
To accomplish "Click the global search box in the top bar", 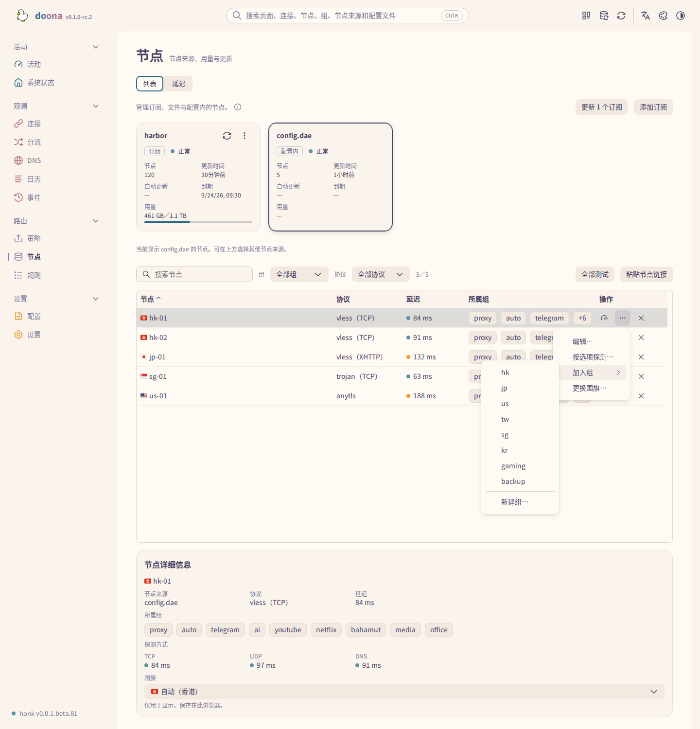I will pyautogui.click(x=348, y=16).
